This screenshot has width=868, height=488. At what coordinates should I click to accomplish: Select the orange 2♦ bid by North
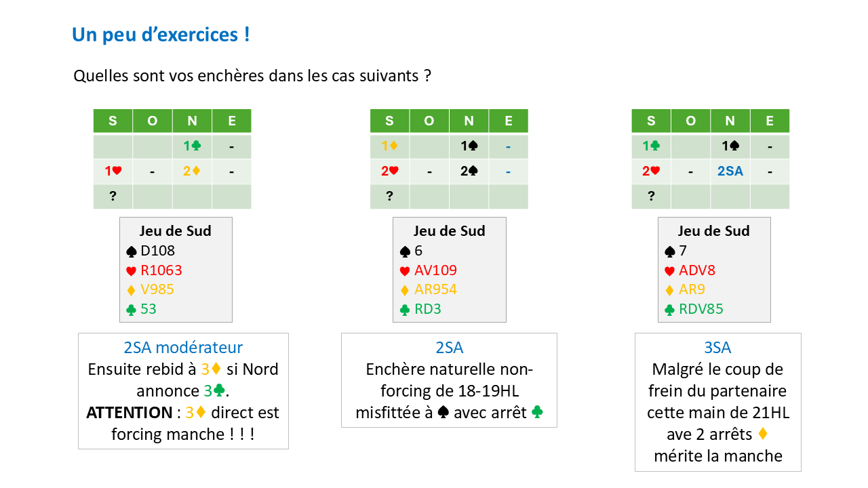tap(192, 171)
